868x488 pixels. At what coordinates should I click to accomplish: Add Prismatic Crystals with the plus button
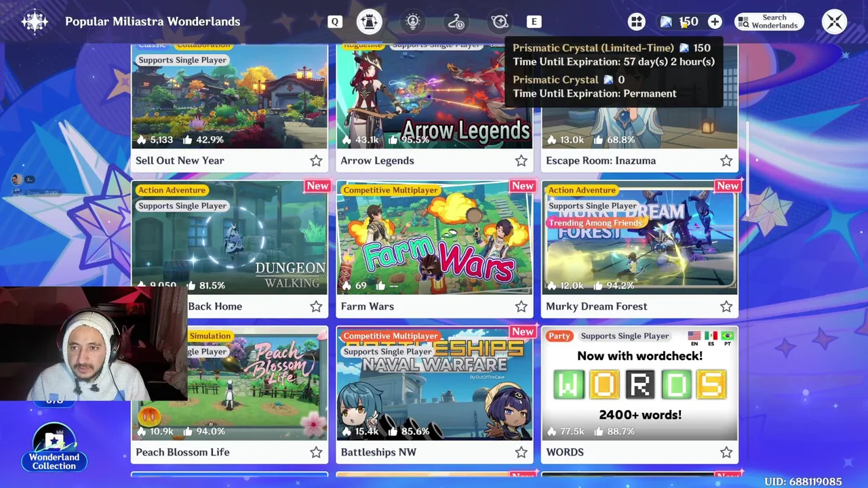(x=715, y=22)
